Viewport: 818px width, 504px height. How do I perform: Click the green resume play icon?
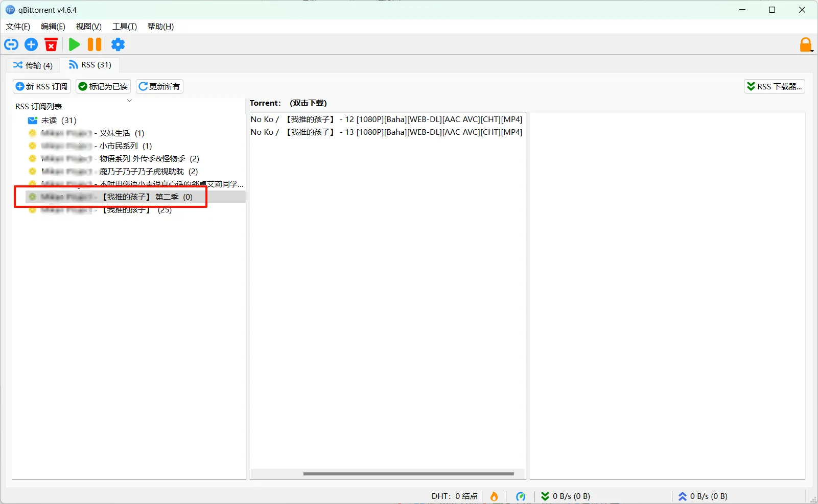tap(74, 44)
